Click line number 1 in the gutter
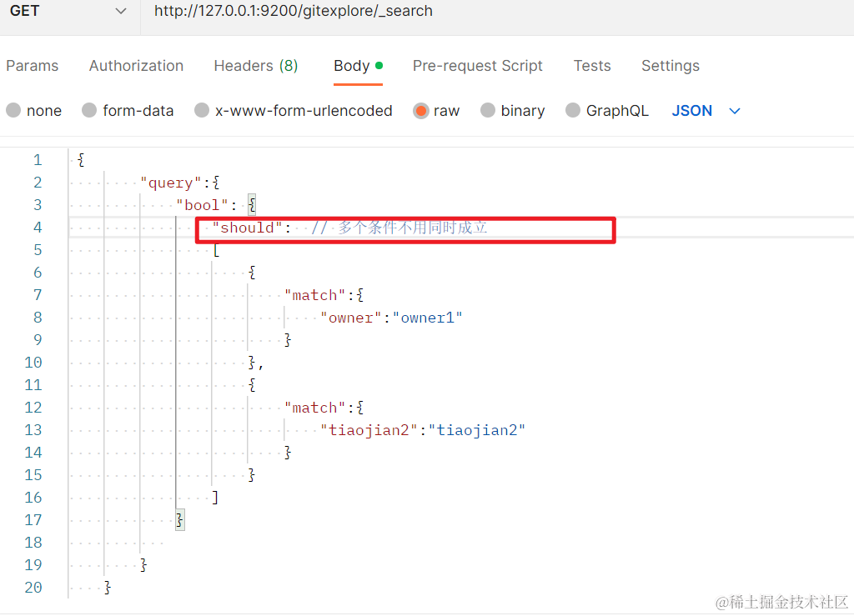Screen dimensions: 854x616 click(38, 160)
